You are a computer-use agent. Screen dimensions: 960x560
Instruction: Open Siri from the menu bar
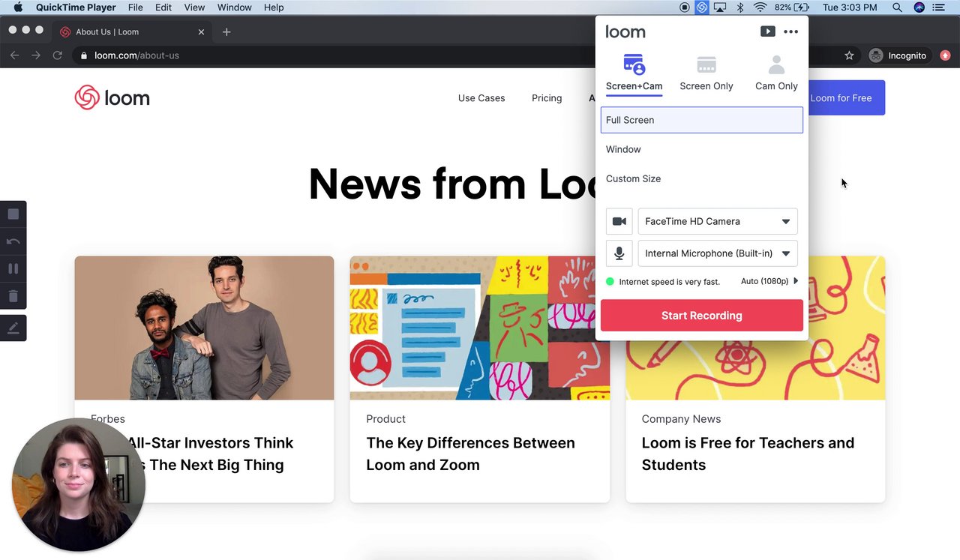pos(919,7)
